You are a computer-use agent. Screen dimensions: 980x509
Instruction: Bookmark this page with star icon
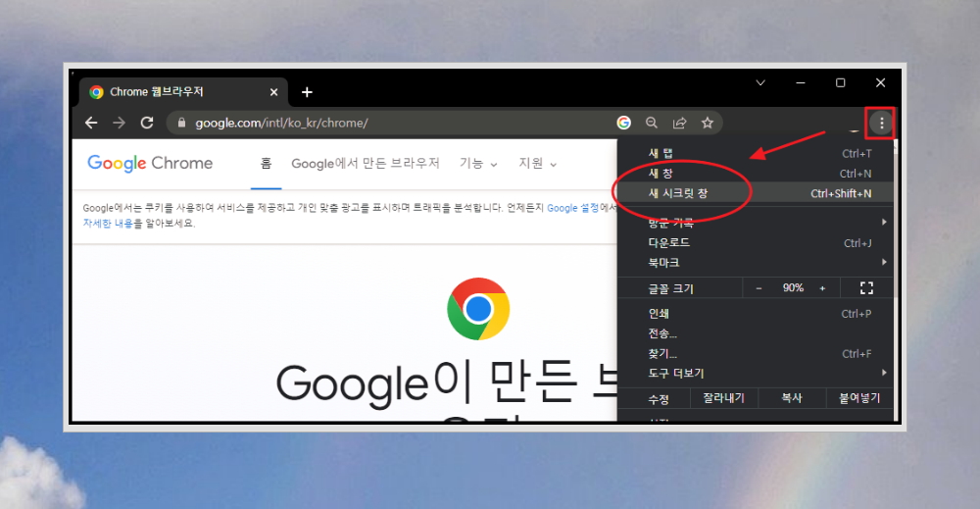click(x=707, y=123)
